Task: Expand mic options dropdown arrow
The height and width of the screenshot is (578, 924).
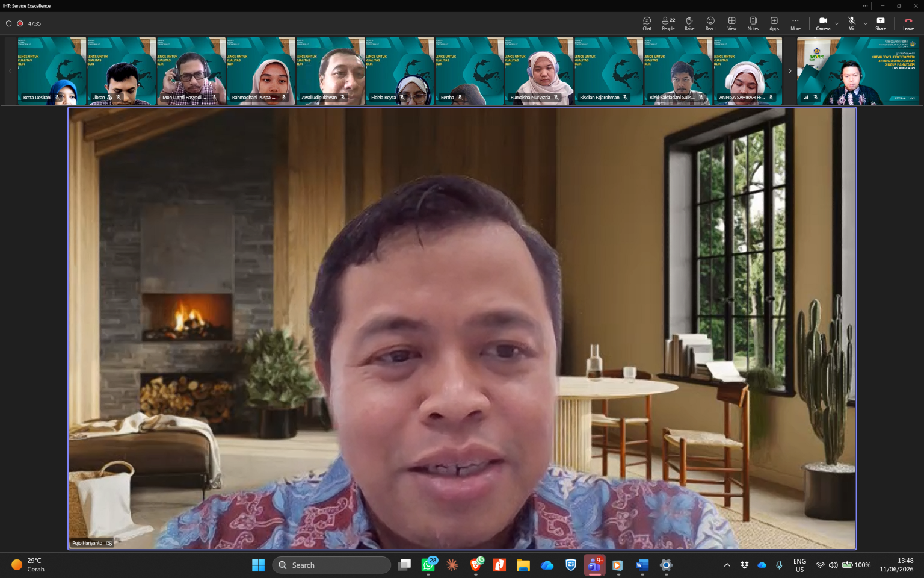Action: (866, 24)
